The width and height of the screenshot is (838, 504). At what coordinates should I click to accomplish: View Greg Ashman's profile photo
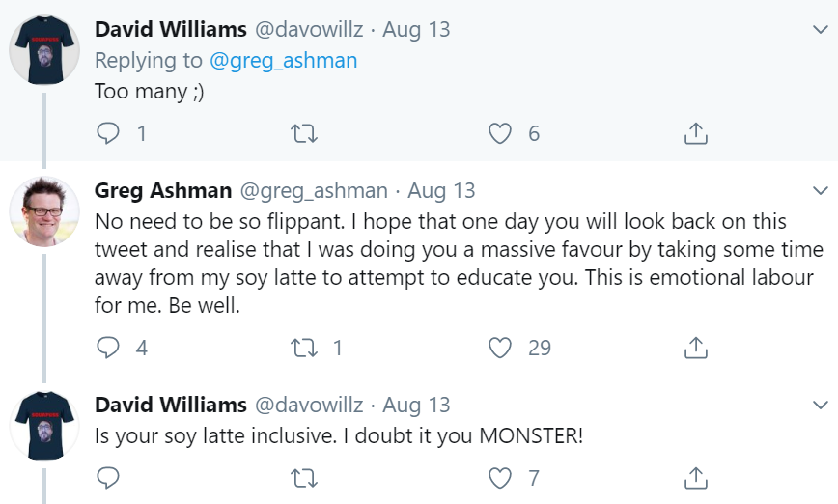coord(44,212)
